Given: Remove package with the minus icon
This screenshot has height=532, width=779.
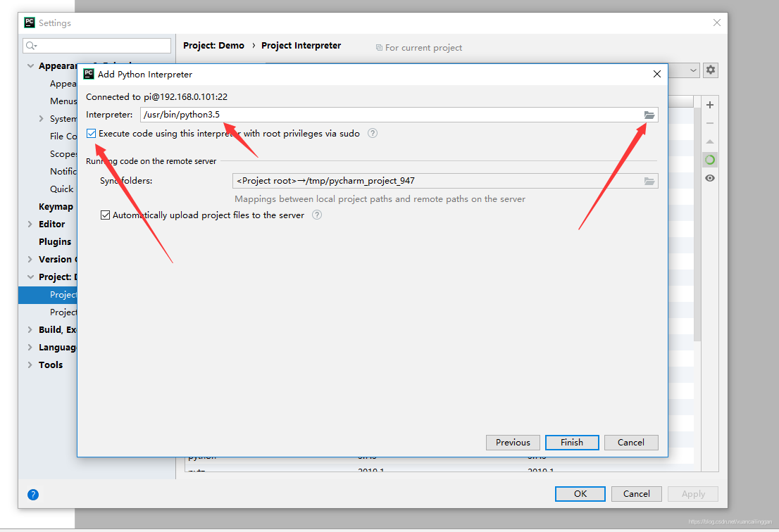Looking at the screenshot, I should pos(710,123).
